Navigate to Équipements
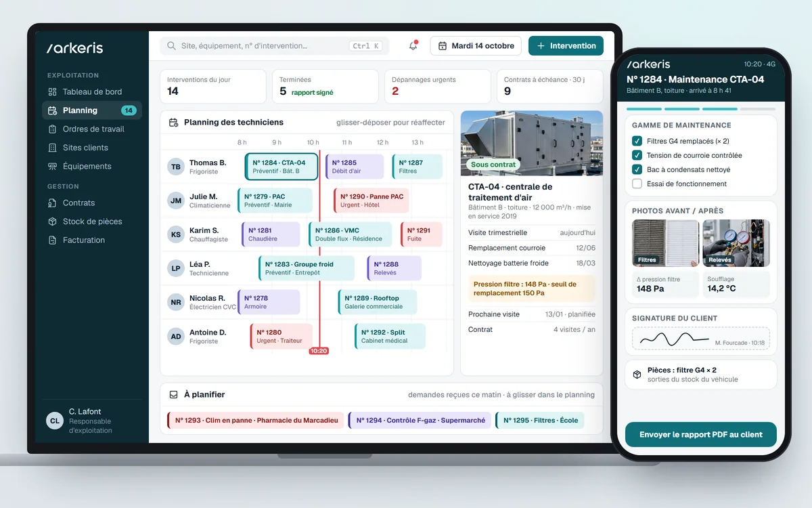812x508 pixels. (92, 167)
